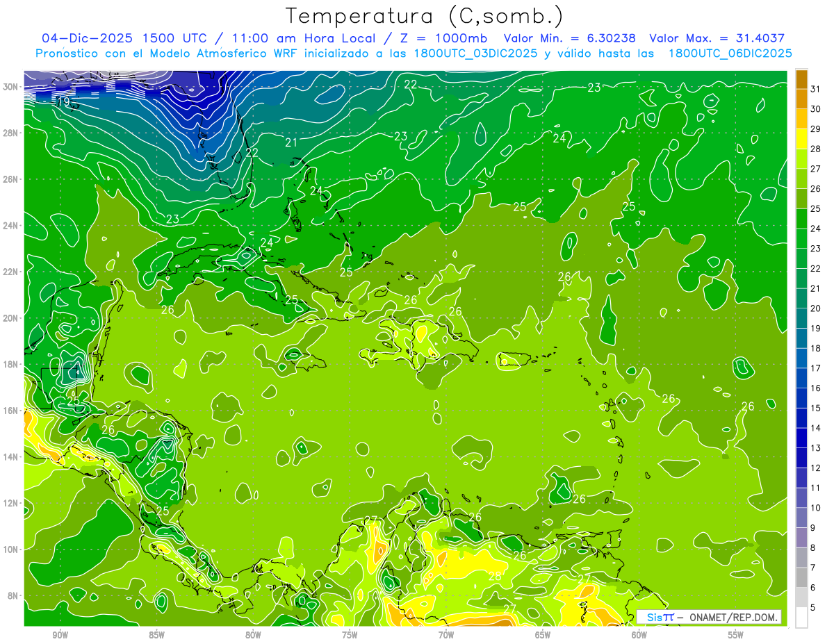The image size is (834, 644).
Task: Click the '16N' latitude axis label
Action: coord(10,411)
